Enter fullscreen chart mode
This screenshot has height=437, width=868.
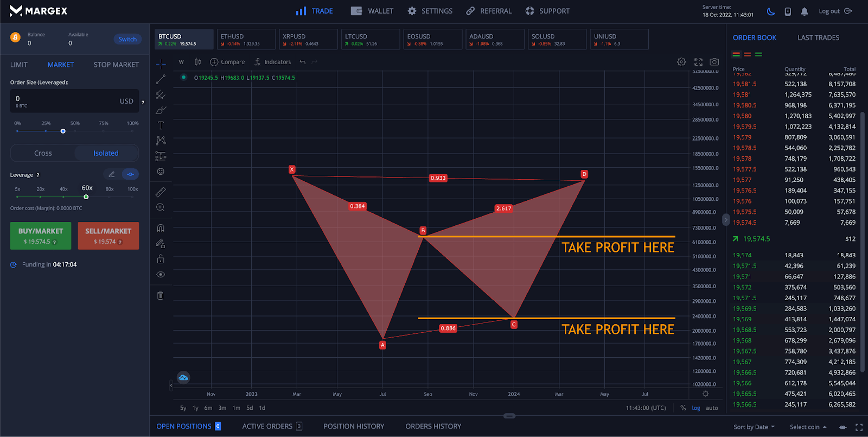pos(698,62)
